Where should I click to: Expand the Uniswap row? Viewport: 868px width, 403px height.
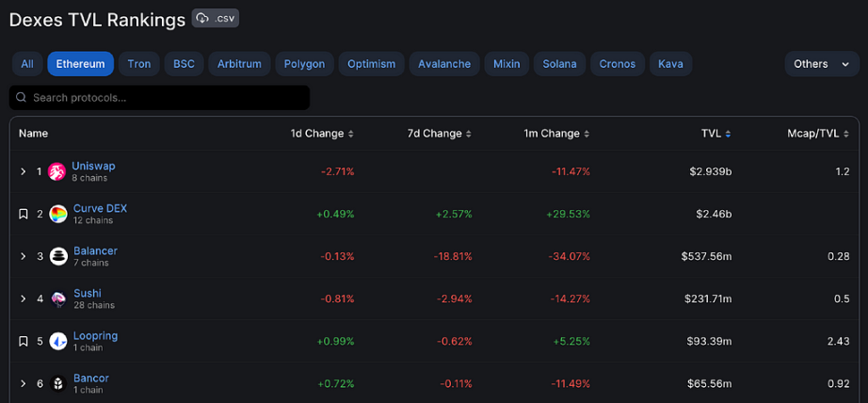[24, 171]
